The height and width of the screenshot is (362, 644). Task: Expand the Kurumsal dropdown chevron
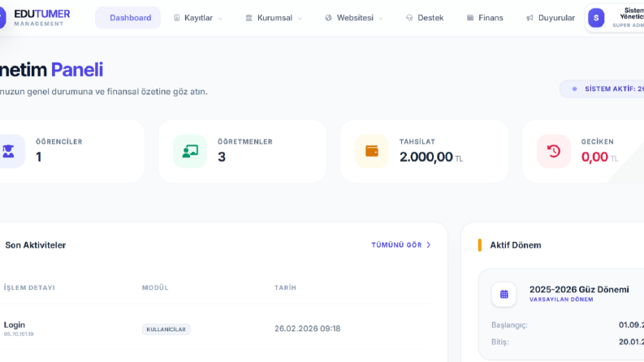coord(300,19)
